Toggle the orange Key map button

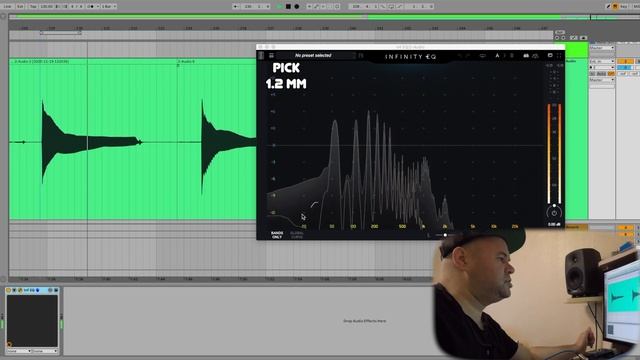(616, 7)
